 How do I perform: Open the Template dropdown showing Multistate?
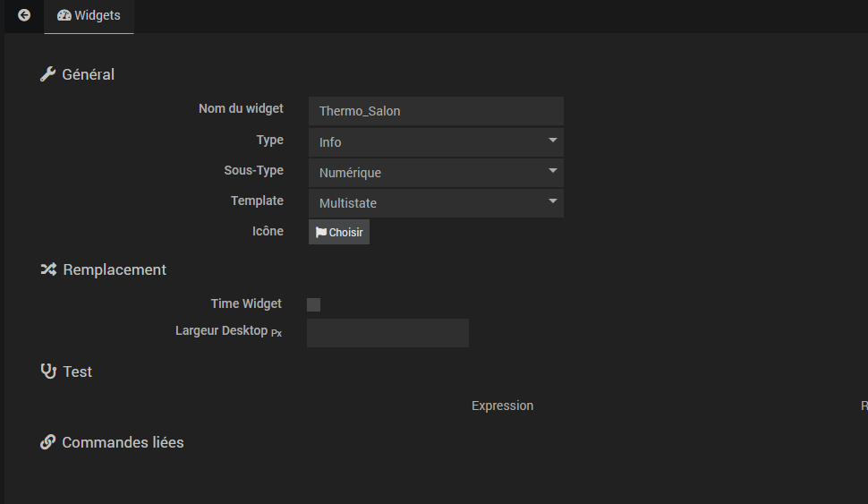[436, 202]
